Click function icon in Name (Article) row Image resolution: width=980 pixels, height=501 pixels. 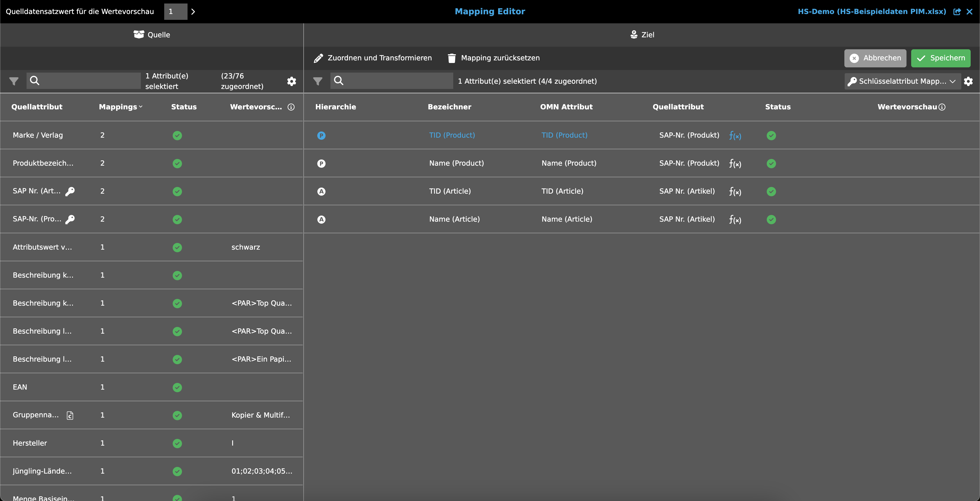tap(735, 220)
